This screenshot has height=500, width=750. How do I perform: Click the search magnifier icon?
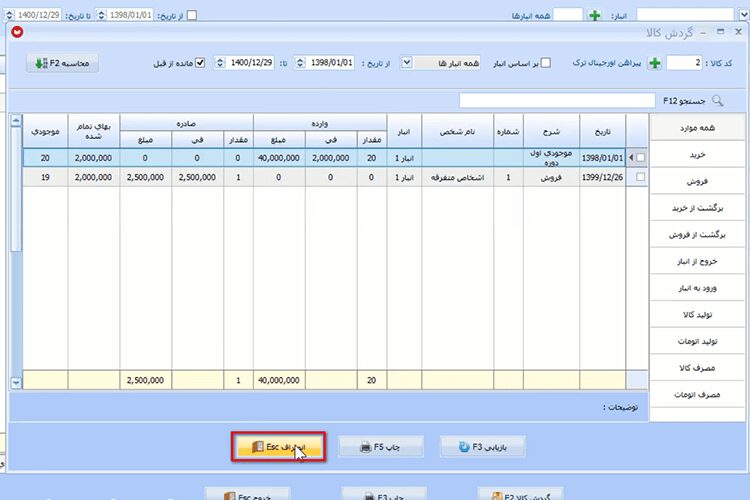tap(717, 101)
